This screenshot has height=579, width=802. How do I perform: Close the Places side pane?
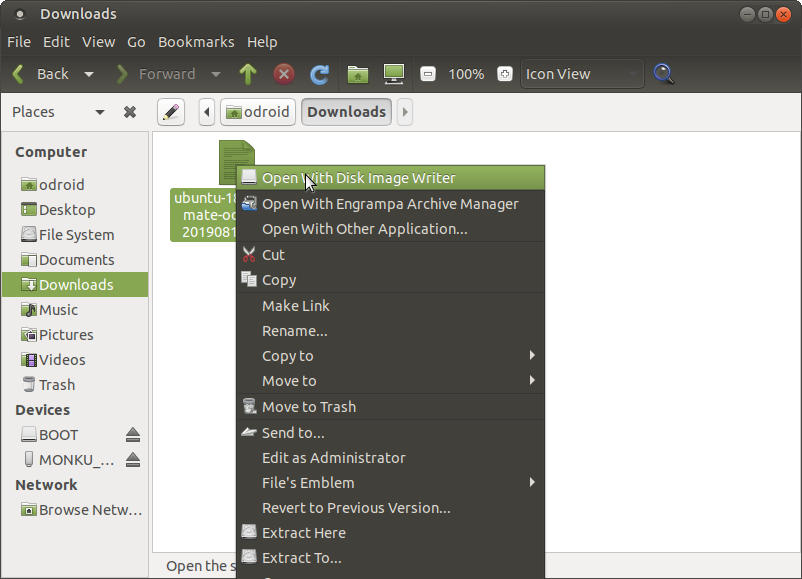pos(130,112)
